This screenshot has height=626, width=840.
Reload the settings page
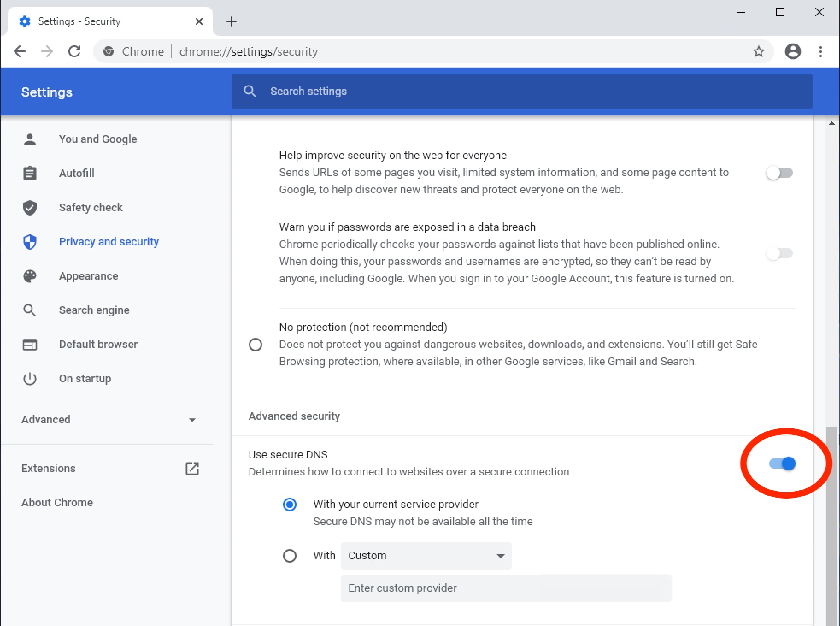pos(74,52)
